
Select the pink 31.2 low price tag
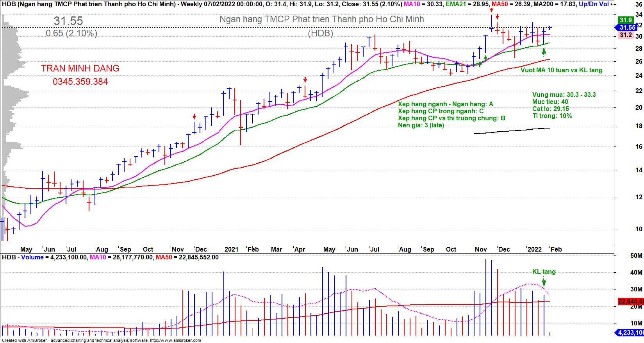coord(626,35)
